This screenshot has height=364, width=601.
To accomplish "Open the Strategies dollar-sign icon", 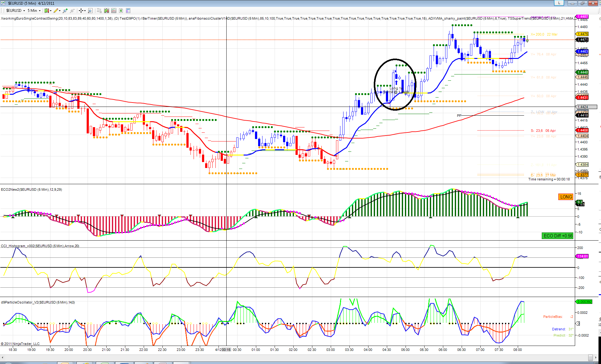I will click(121, 11).
